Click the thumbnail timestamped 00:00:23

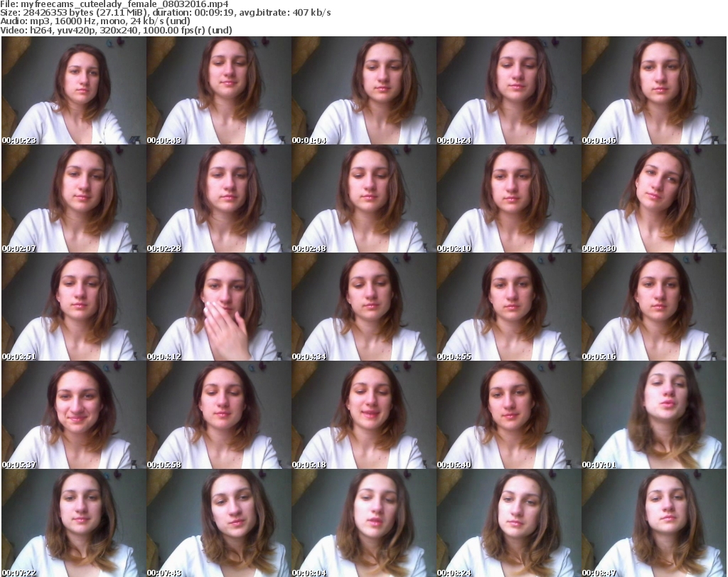[x=73, y=91]
